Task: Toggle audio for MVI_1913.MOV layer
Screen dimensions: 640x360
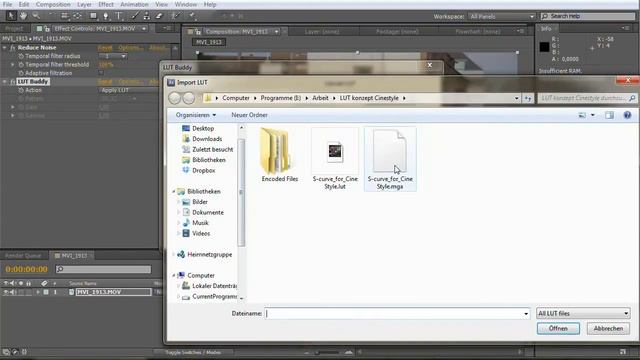Action: (13, 292)
